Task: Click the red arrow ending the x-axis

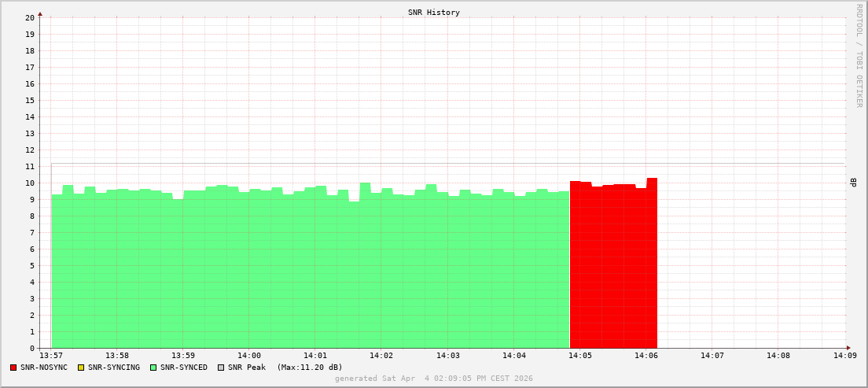Action: click(x=848, y=348)
